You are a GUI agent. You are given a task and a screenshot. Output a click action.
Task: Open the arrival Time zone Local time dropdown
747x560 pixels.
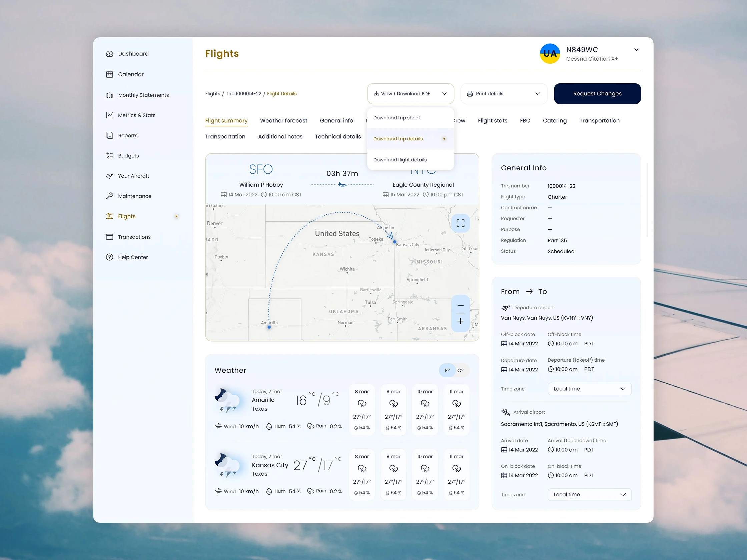coord(589,495)
